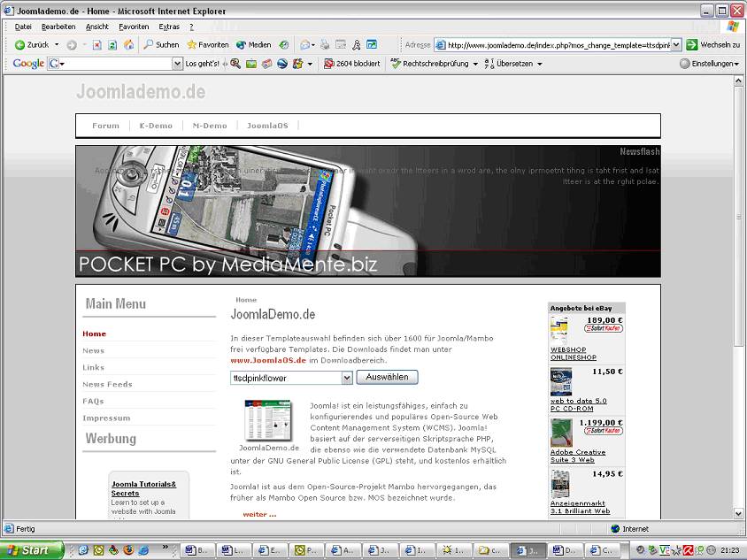747x560 pixels.
Task: Open the WEBSHOP ONLINESHOP eBay offer
Action: (x=574, y=353)
